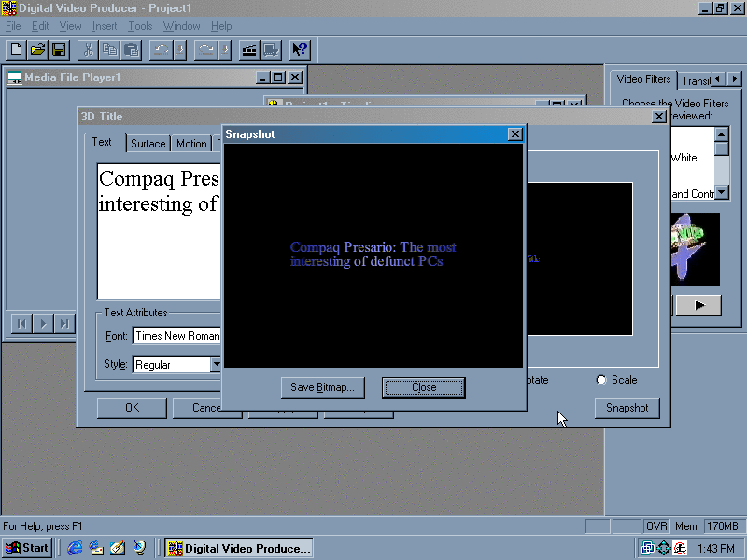Switch to the Text tab in 3D Title

coord(102,142)
